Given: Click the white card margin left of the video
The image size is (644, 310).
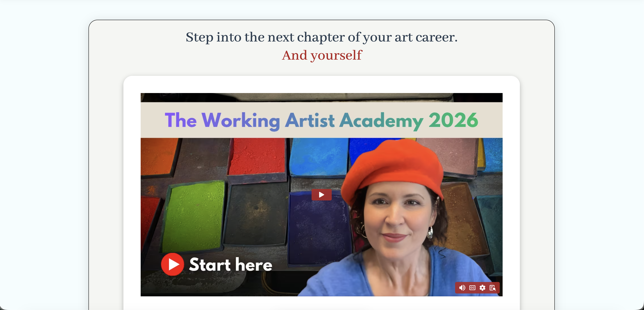Looking at the screenshot, I should pos(132,195).
